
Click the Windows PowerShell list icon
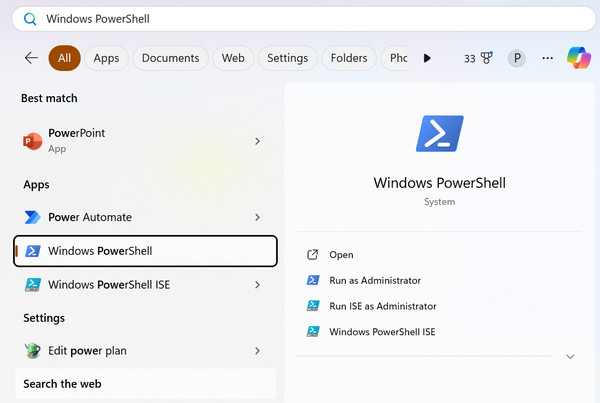point(33,251)
